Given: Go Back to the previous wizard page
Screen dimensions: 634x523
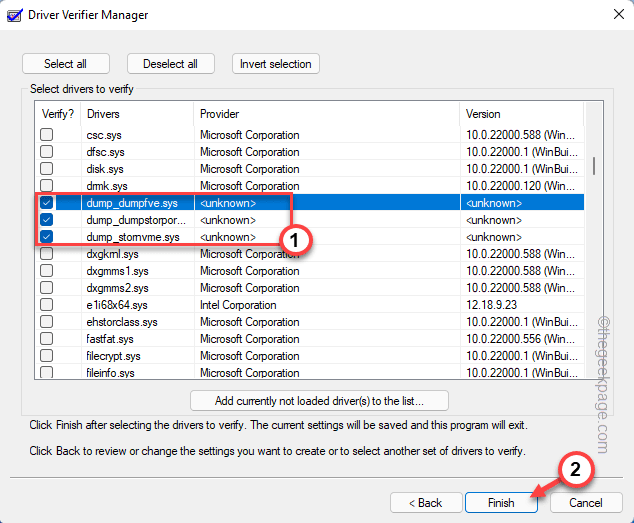Looking at the screenshot, I should pos(424,502).
